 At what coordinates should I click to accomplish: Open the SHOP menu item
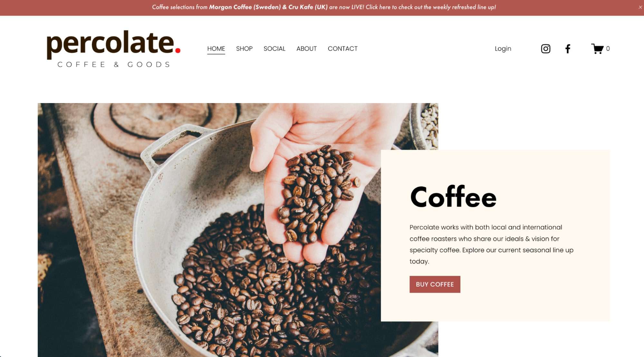[244, 49]
